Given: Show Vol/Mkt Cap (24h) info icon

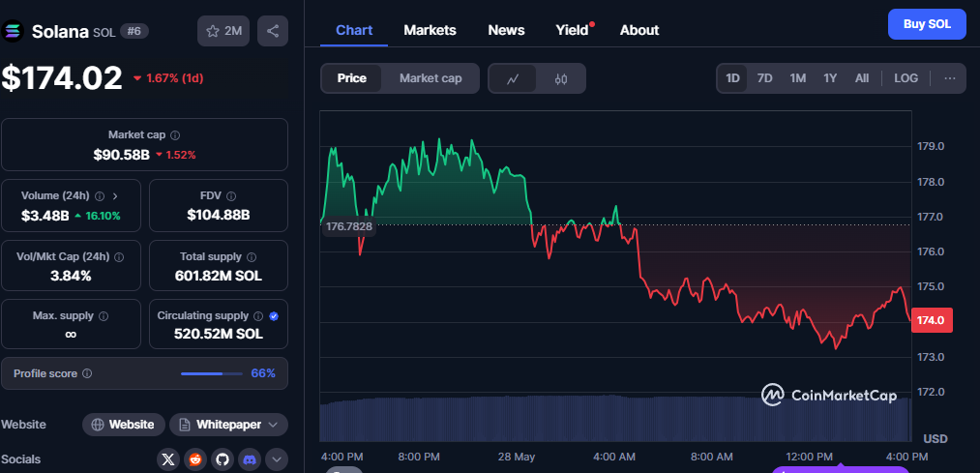Looking at the screenshot, I should [119, 256].
